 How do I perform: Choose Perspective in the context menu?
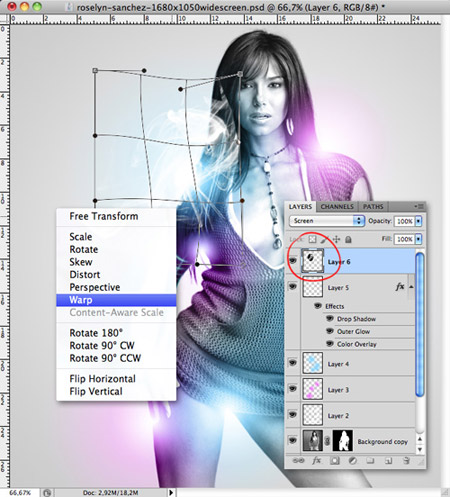(x=95, y=288)
